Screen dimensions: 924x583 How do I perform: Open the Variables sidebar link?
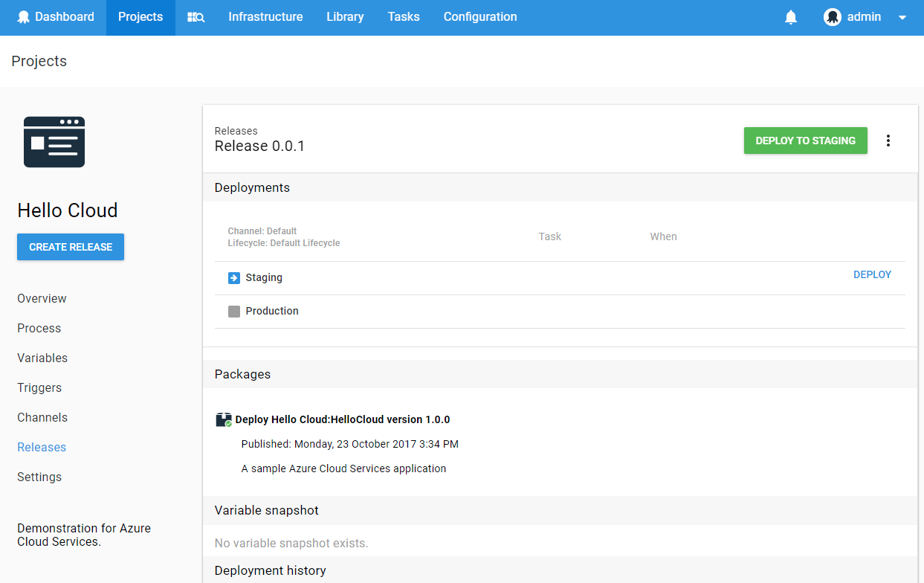click(42, 358)
